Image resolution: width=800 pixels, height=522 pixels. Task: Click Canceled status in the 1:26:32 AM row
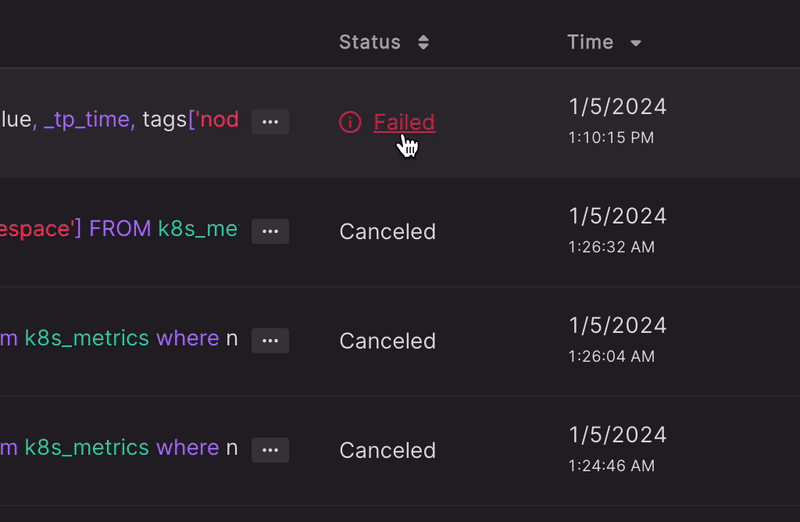(x=387, y=231)
